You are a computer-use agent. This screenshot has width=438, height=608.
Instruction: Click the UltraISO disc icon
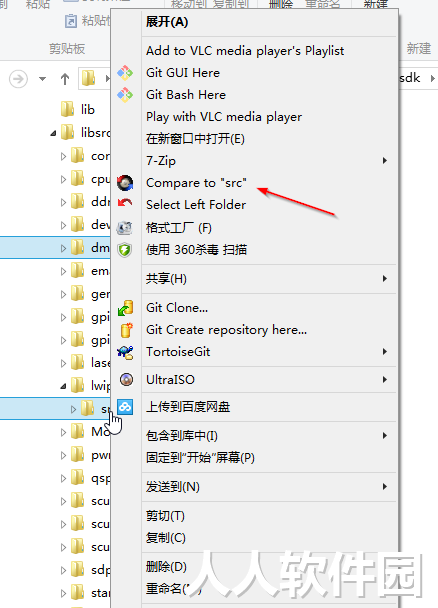pos(126,379)
